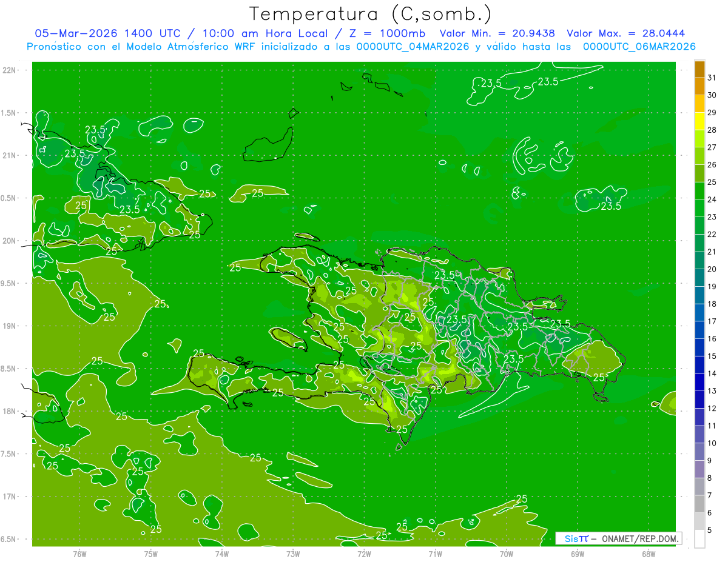Click the latitude axis label '17N'

pyautogui.click(x=10, y=497)
